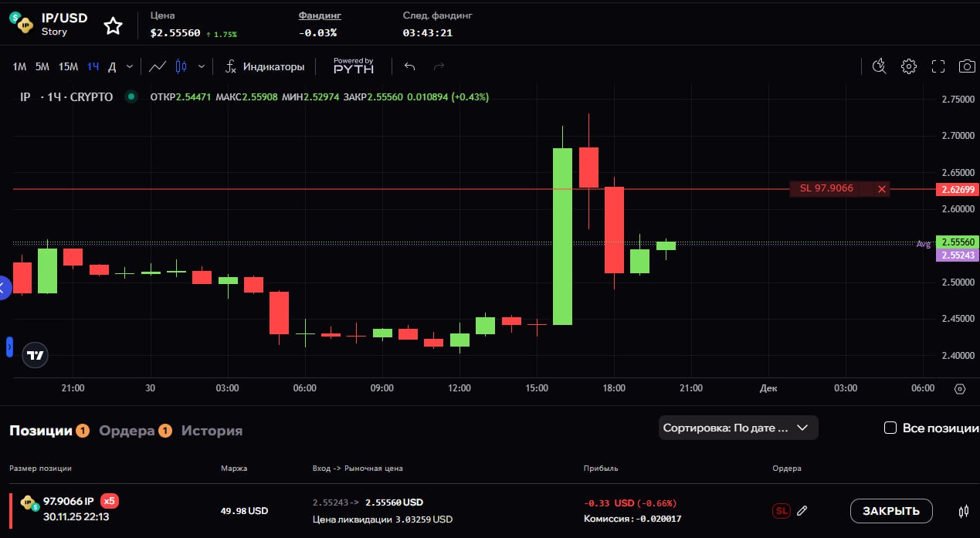Open the TradingView logo on chart

pos(36,355)
